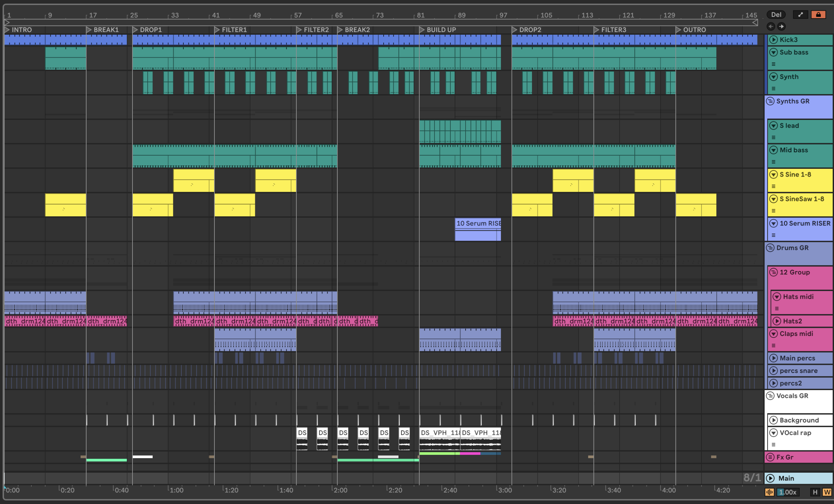Jump to previous locator arrow
The width and height of the screenshot is (834, 504).
[771, 26]
